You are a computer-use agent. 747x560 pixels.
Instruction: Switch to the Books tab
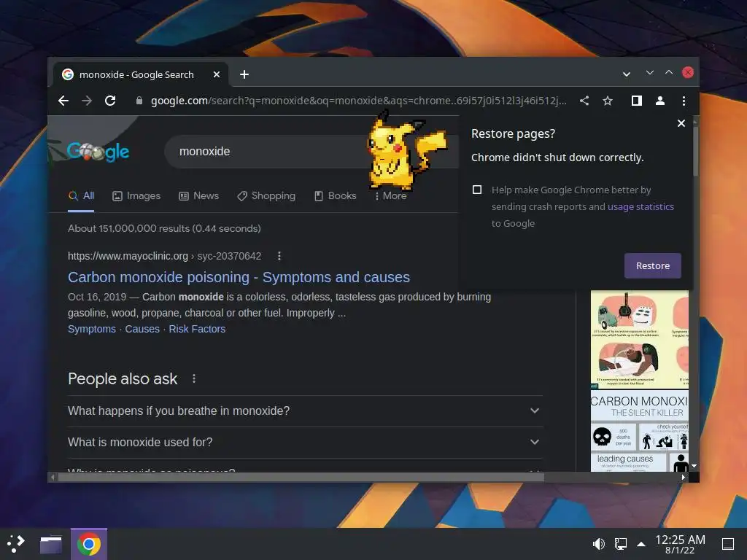point(336,195)
